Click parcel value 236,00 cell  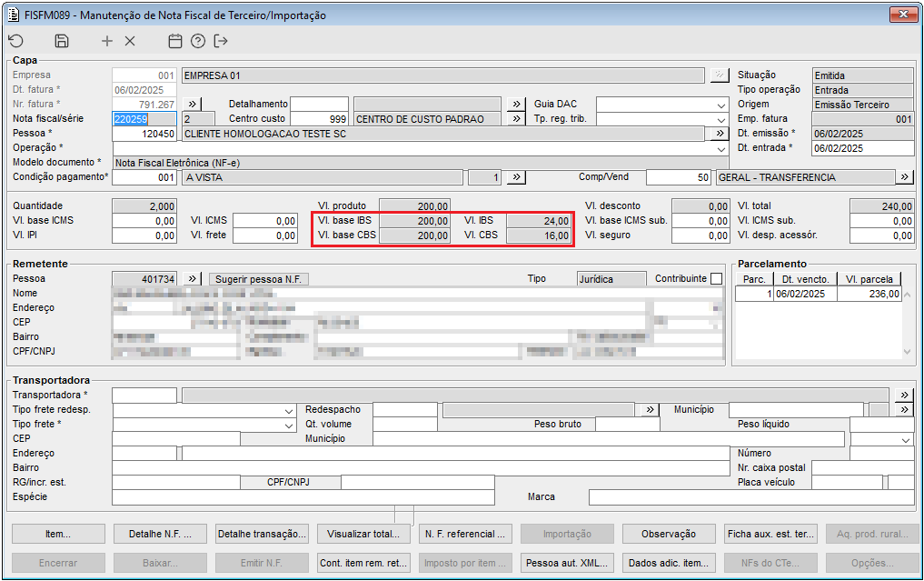click(x=869, y=294)
